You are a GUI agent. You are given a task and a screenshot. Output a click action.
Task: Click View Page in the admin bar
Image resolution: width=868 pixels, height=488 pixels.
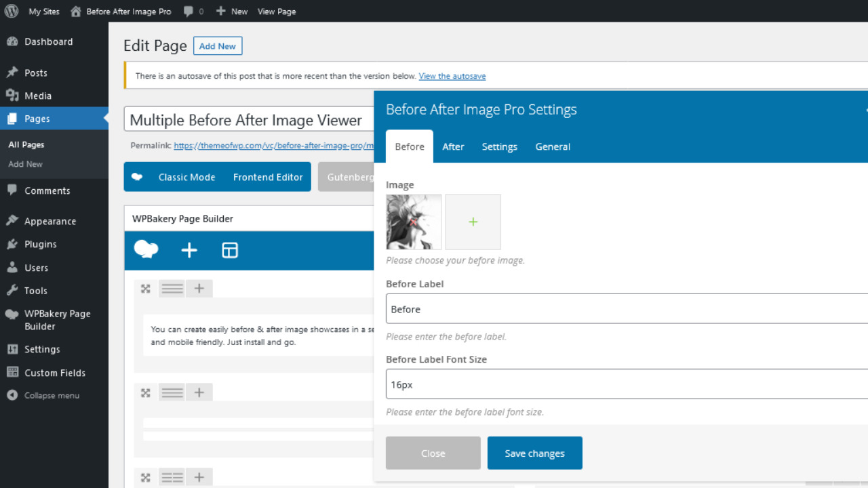[x=277, y=12]
